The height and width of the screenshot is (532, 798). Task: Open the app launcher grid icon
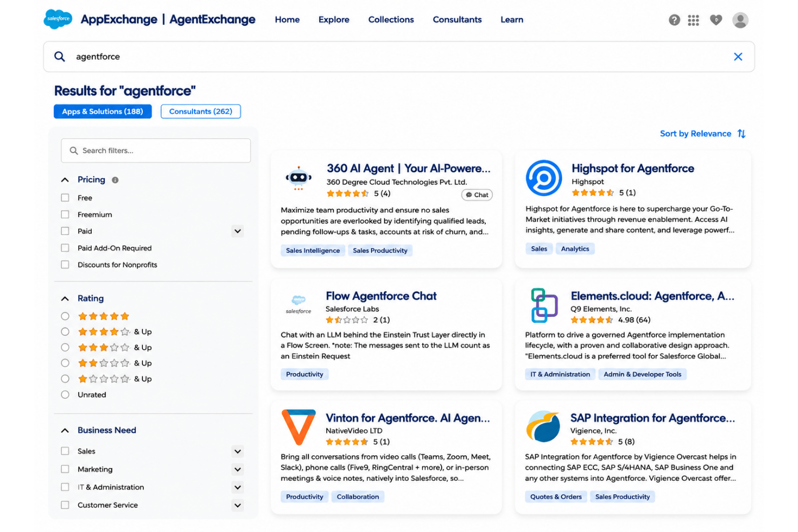pos(693,20)
